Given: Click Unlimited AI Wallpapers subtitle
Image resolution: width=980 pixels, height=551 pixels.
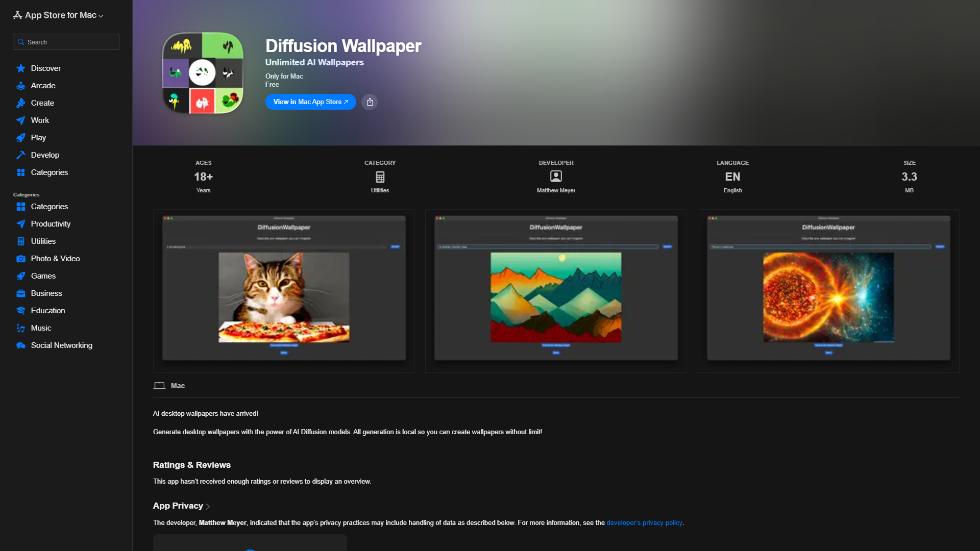Looking at the screenshot, I should click(x=314, y=62).
